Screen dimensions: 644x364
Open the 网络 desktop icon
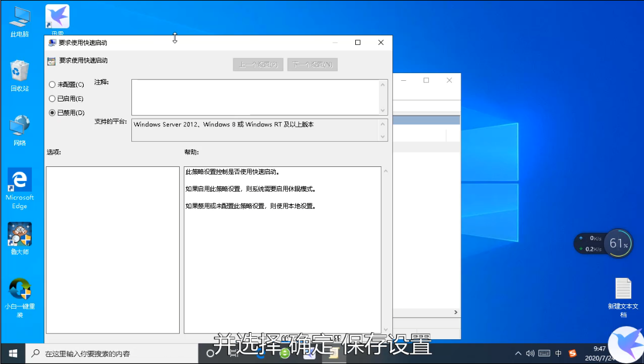point(19,126)
